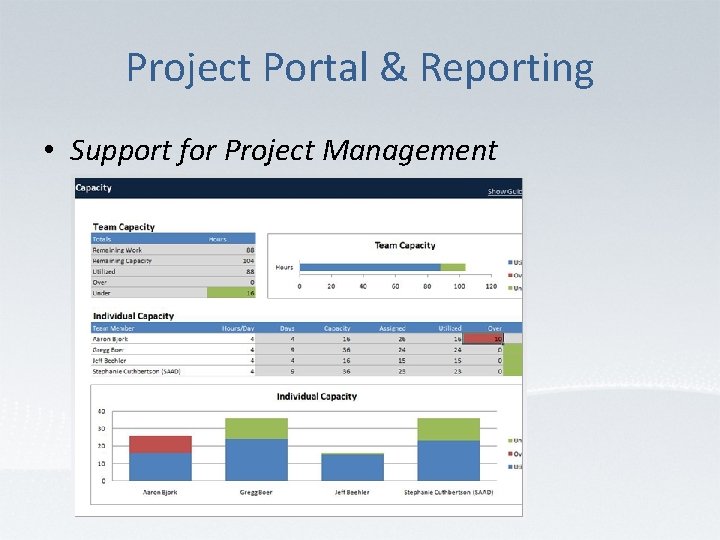
Task: Click the 'Team Member' column header
Action: [x=113, y=328]
